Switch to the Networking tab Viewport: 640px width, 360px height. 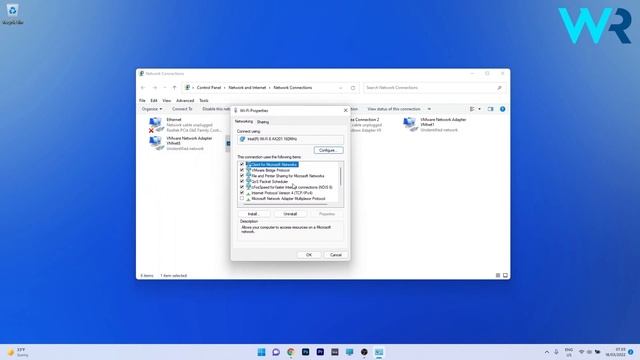click(x=244, y=122)
